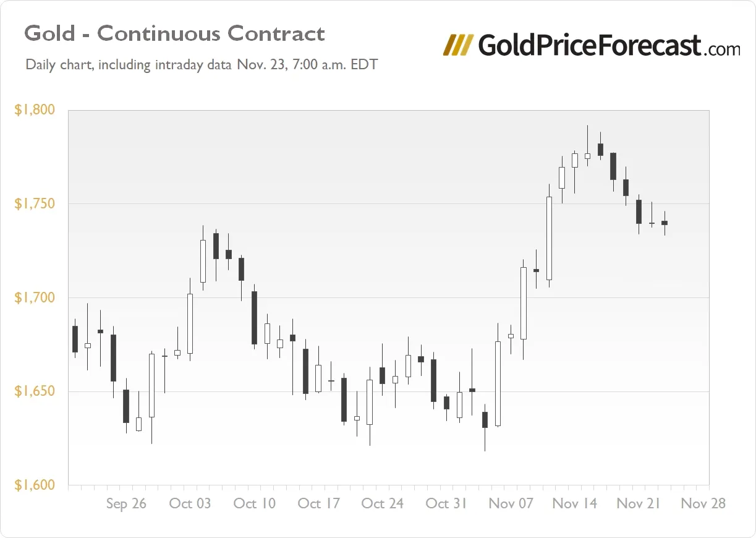Select the first candlestick at the left edge
756x538 pixels.
point(75,339)
